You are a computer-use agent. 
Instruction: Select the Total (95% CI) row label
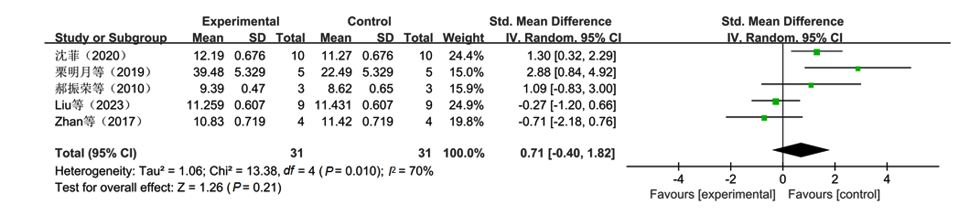(x=96, y=153)
